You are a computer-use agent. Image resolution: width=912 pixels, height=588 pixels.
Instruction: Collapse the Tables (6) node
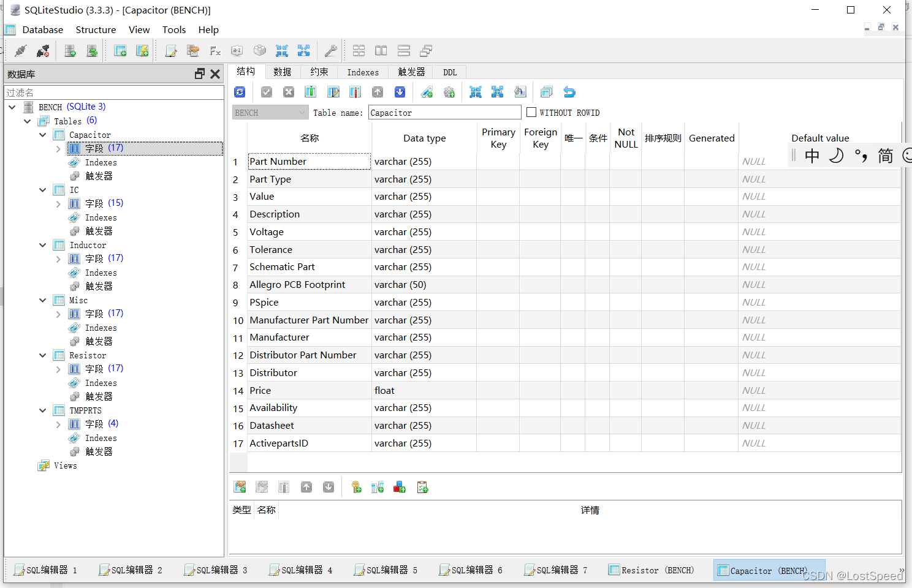tap(28, 121)
